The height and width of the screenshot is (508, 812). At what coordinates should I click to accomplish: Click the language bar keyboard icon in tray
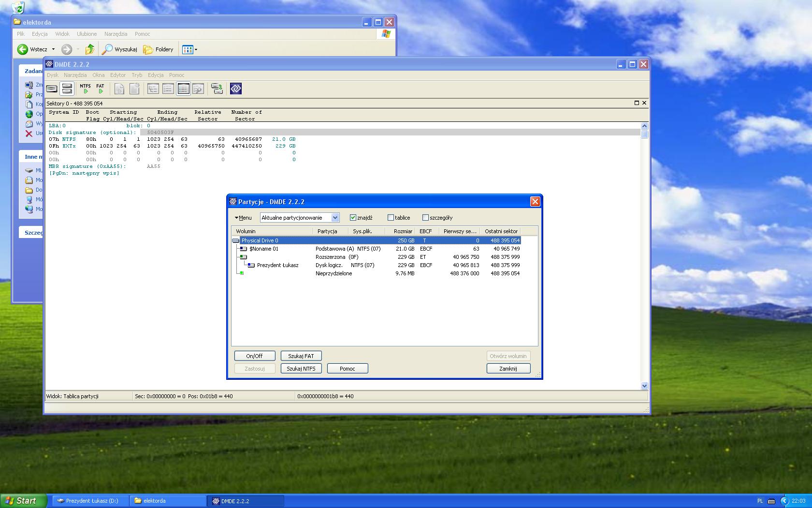[x=771, y=501]
